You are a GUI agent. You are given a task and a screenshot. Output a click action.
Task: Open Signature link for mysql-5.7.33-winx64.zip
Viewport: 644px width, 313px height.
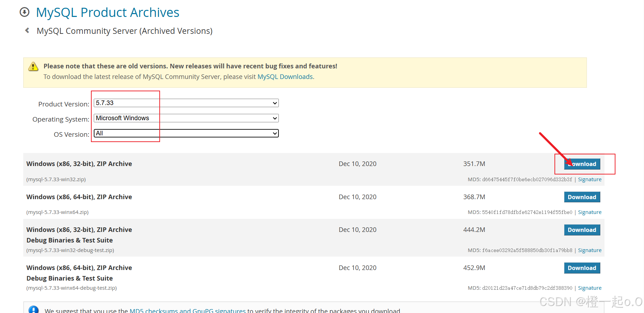[590, 212]
